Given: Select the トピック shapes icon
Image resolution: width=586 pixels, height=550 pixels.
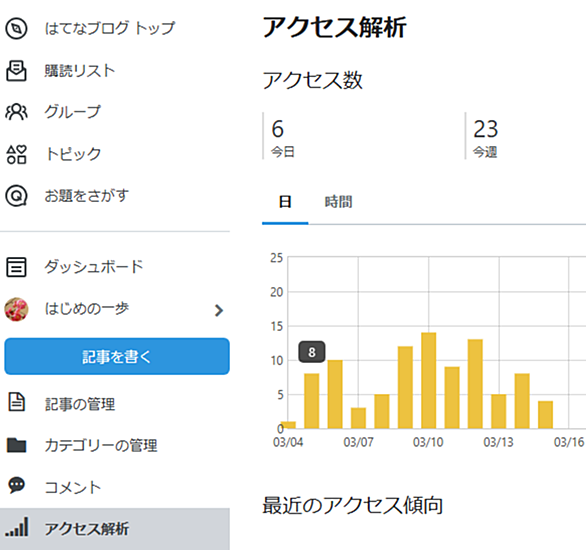Looking at the screenshot, I should tap(16, 154).
